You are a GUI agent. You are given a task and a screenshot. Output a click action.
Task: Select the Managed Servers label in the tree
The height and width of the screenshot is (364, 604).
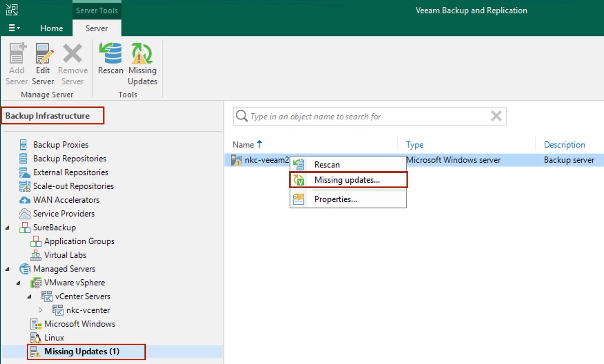coord(64,269)
